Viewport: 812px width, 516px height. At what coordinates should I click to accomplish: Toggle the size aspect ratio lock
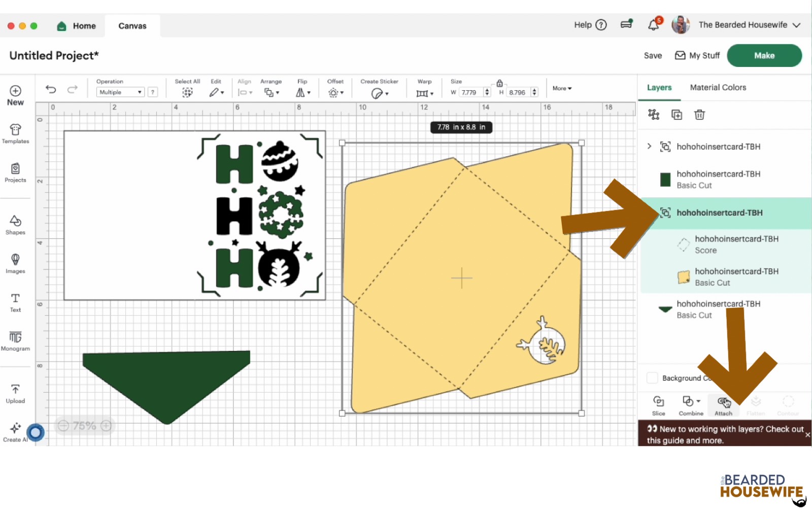pyautogui.click(x=499, y=83)
